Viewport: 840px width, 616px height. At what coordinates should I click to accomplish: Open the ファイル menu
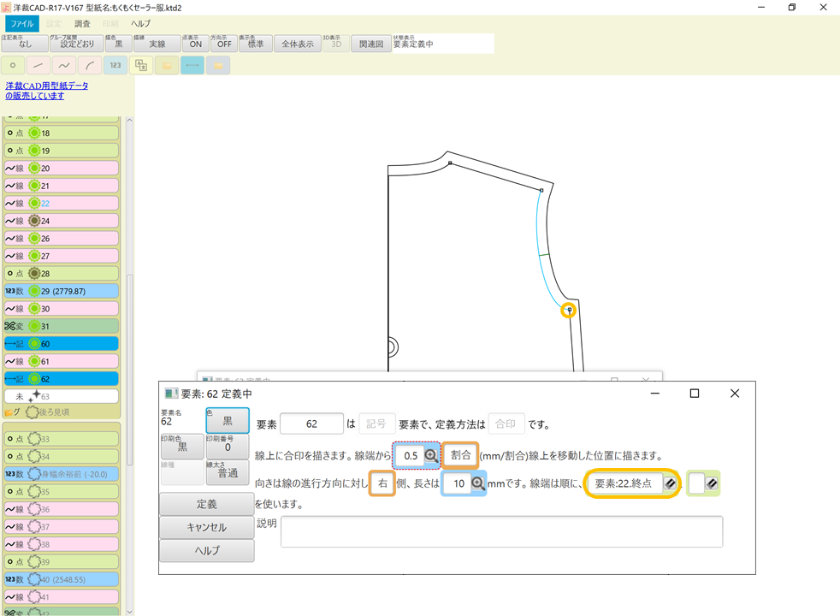(x=21, y=24)
